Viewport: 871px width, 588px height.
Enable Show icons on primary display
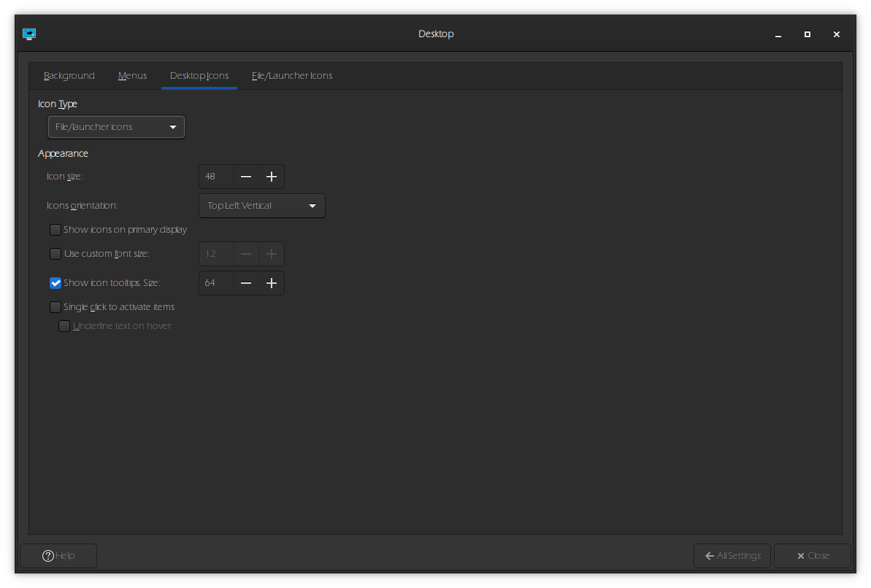point(55,230)
